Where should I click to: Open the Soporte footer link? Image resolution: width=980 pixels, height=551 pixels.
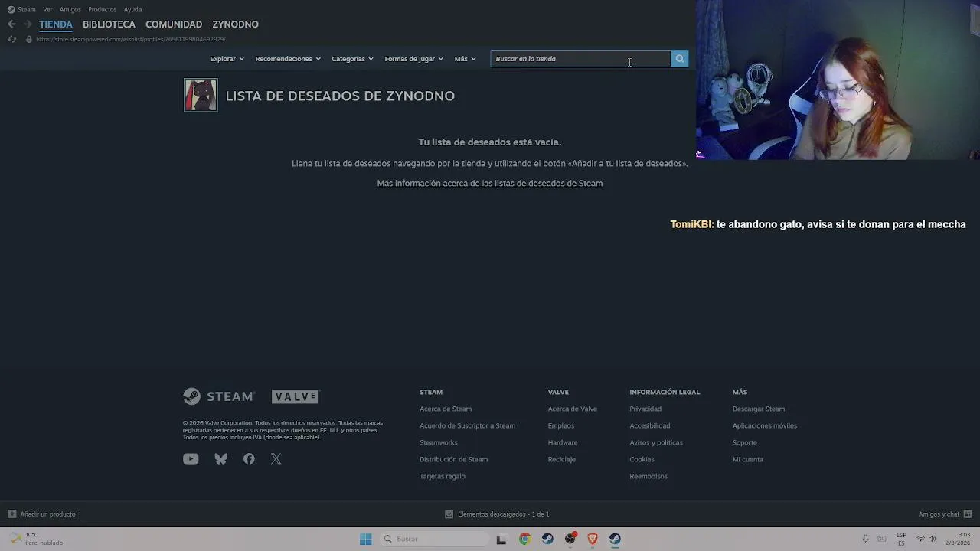(x=745, y=442)
